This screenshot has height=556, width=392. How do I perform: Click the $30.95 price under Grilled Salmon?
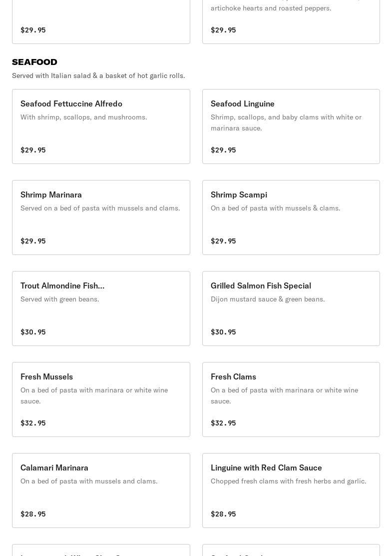tap(223, 332)
